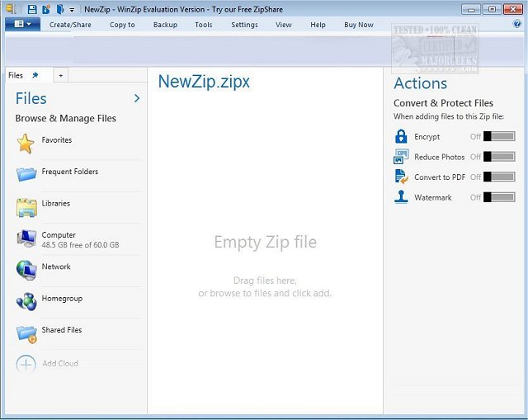Click the Watermark label text
This screenshot has height=420, width=528.
(x=433, y=197)
